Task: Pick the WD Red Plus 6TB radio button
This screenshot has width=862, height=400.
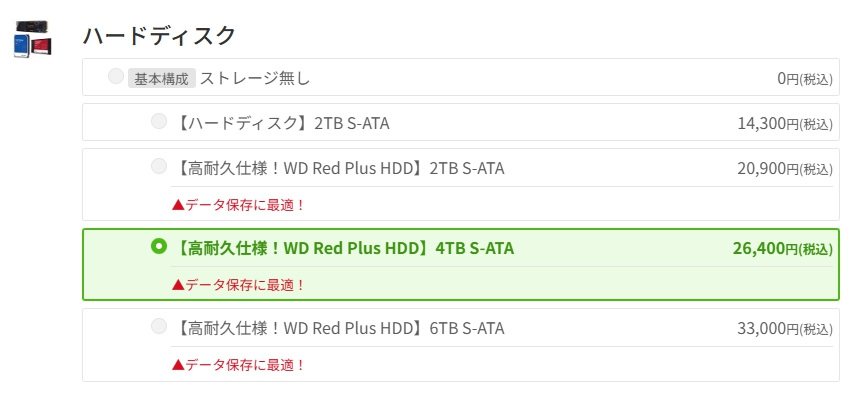Action: pos(159,326)
